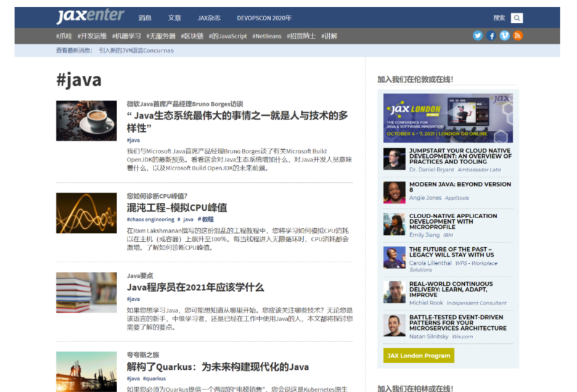Open 混沌工程–模拟CPU峰值 headline
The image size is (577, 392).
177,208
